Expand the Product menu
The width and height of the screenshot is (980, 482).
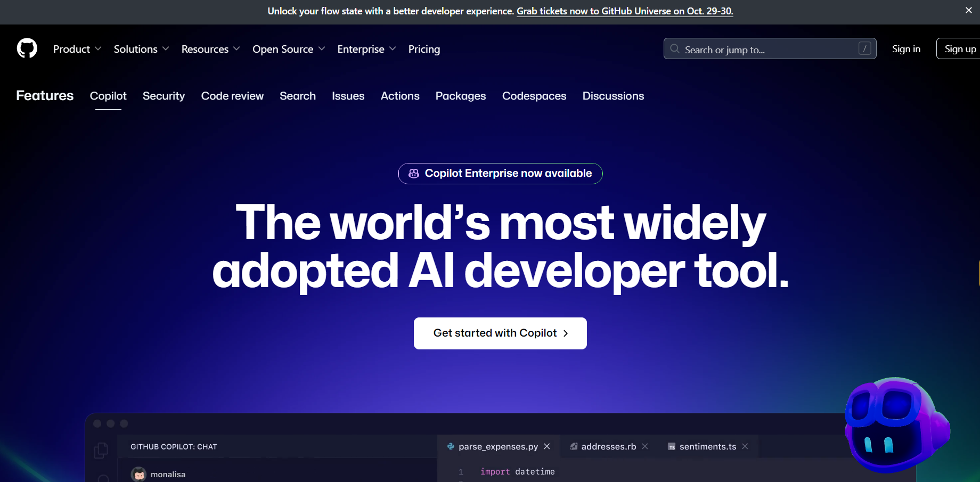pos(77,49)
